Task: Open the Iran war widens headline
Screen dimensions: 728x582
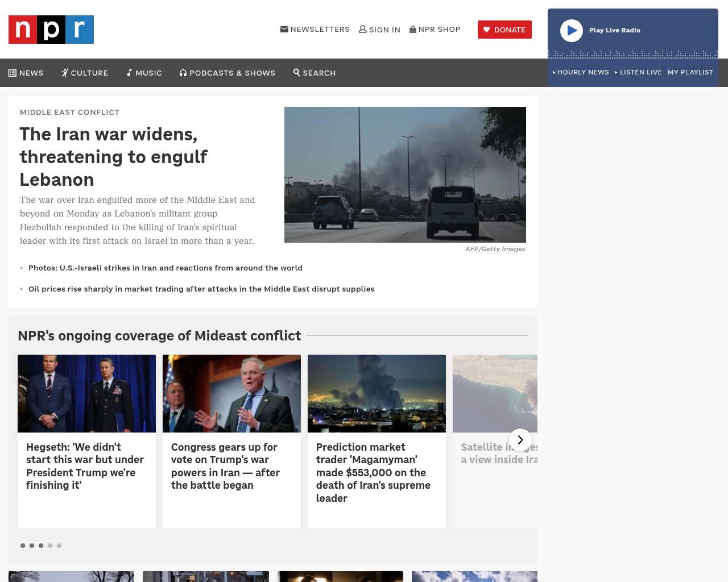Action: tap(114, 156)
